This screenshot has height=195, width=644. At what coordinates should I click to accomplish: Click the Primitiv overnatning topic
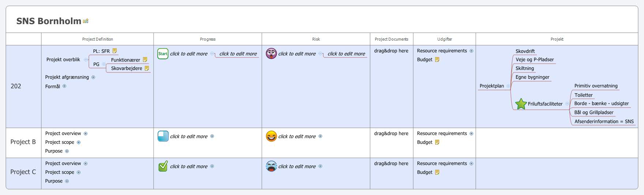pos(596,86)
